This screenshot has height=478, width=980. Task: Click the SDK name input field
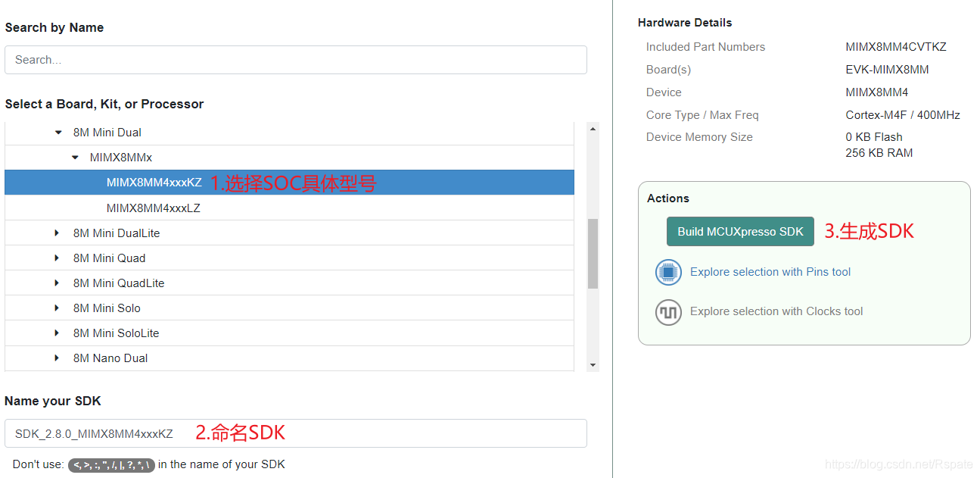pos(296,433)
